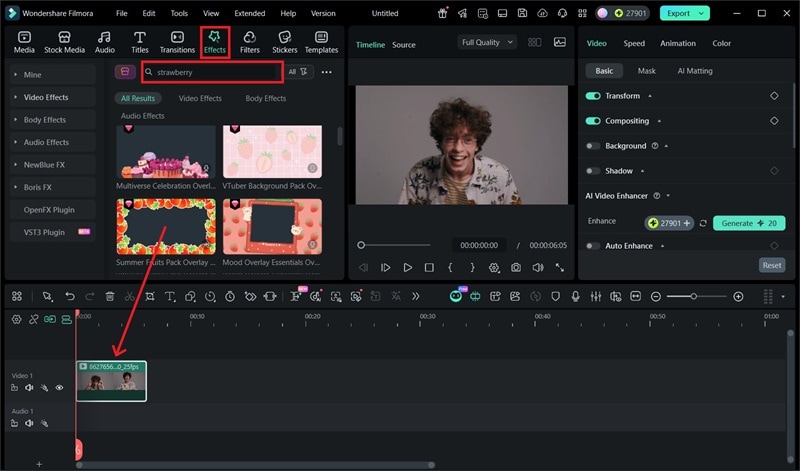Click the stop button in preview

(x=429, y=267)
